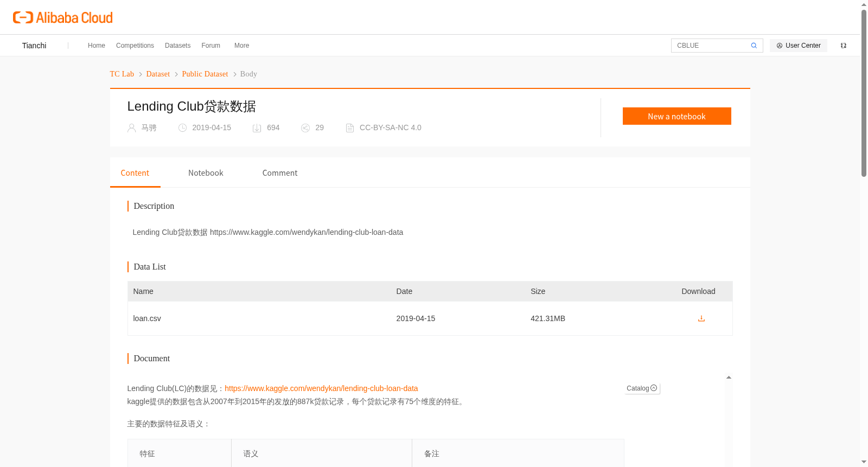Click the Size column header

click(x=538, y=291)
